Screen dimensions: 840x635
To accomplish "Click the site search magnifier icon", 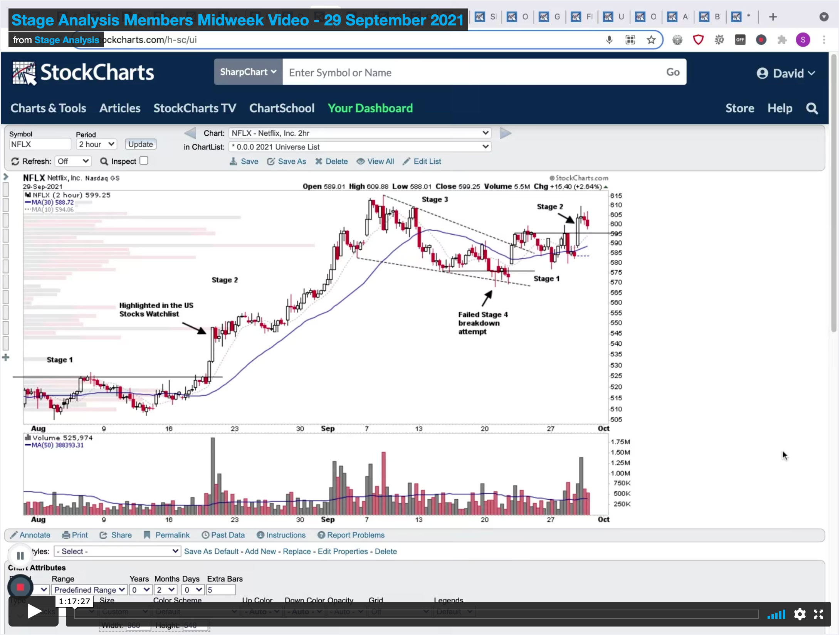I will pos(812,109).
